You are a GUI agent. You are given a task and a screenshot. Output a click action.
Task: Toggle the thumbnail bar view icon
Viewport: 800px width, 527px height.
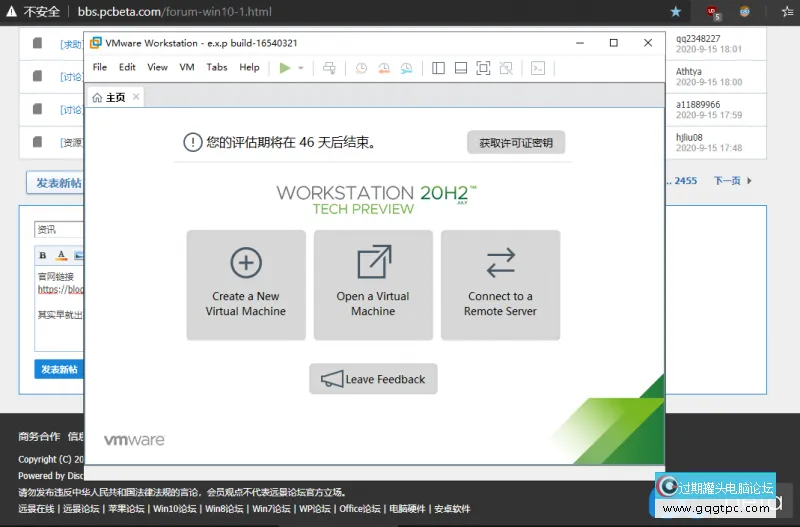point(460,68)
